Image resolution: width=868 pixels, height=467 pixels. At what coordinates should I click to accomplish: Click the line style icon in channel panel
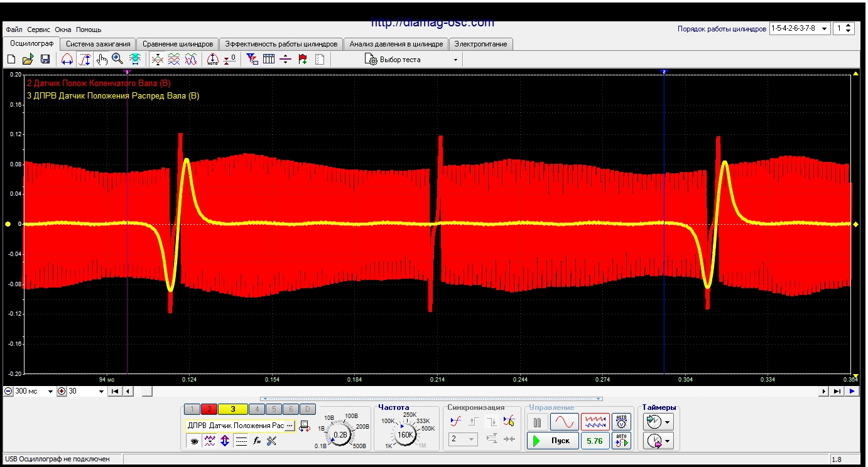pyautogui.click(x=241, y=441)
